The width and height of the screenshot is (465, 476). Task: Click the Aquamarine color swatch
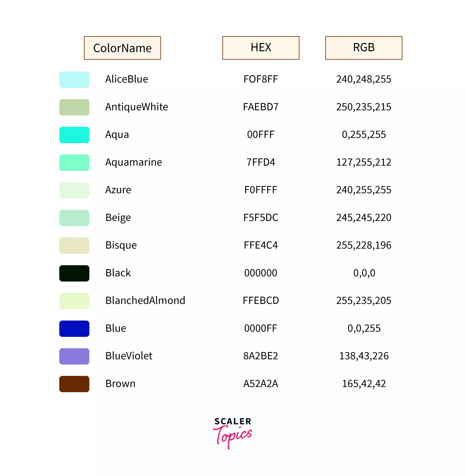(74, 163)
